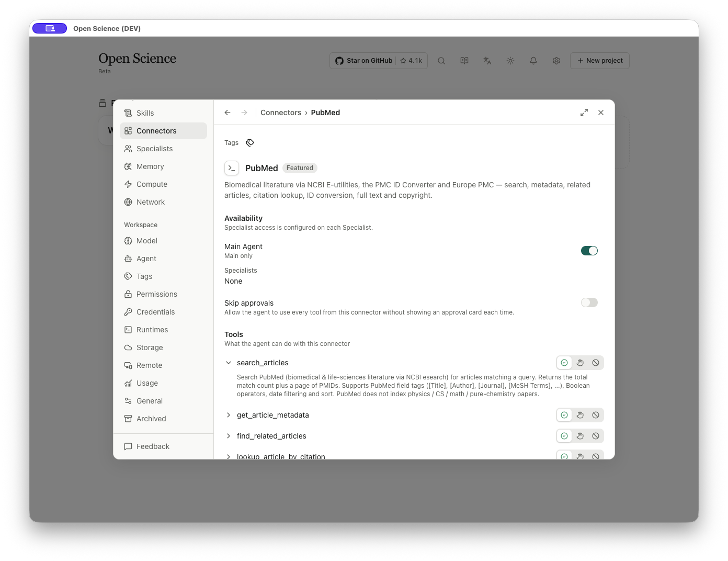Click the Availability section heading
This screenshot has width=728, height=561.
point(243,218)
